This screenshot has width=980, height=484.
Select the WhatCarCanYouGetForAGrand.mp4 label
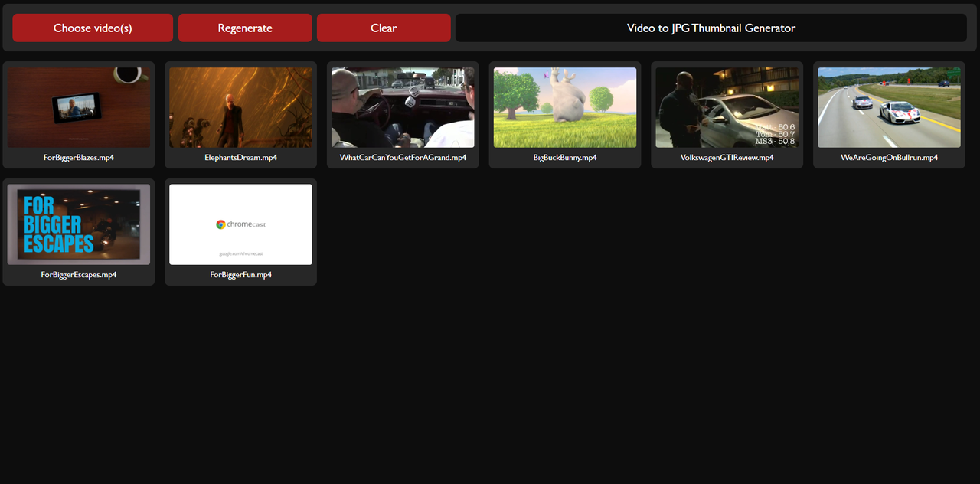coord(403,158)
